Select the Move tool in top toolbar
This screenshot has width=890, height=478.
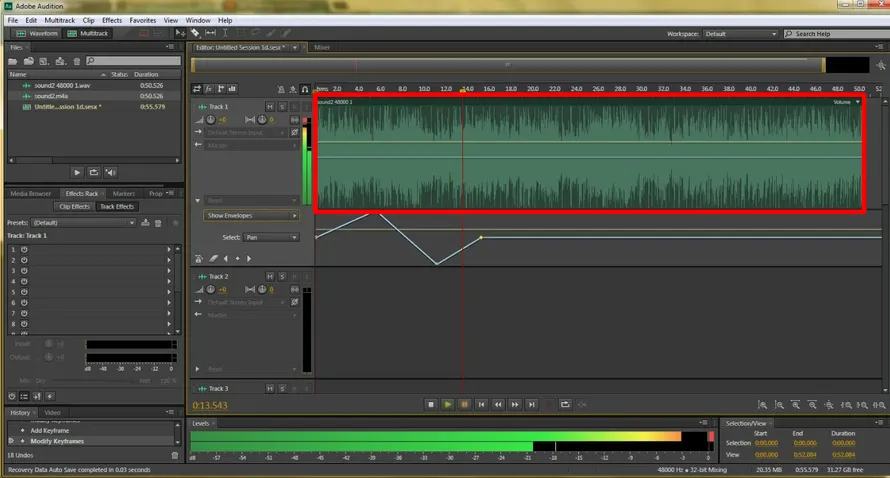tap(180, 33)
